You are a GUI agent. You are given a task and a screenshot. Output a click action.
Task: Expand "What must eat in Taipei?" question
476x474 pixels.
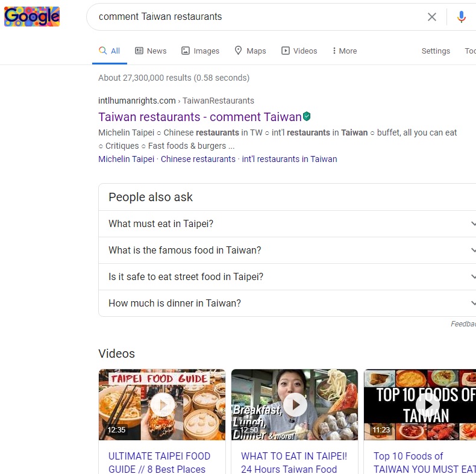tap(287, 224)
